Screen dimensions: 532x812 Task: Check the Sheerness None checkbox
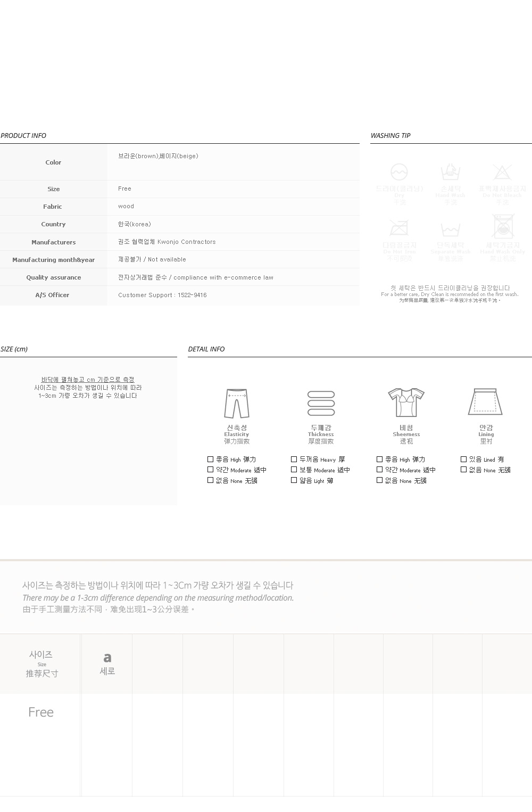coord(379,480)
